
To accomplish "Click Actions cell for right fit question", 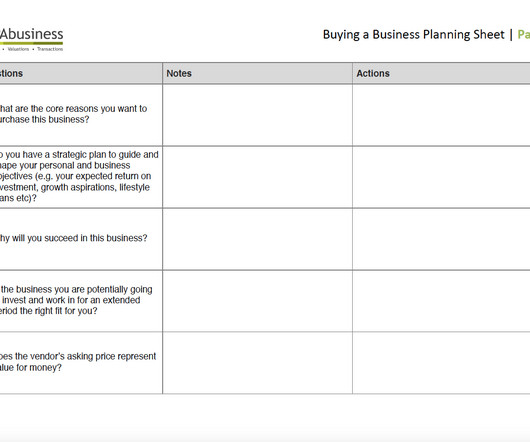I will click(x=441, y=301).
